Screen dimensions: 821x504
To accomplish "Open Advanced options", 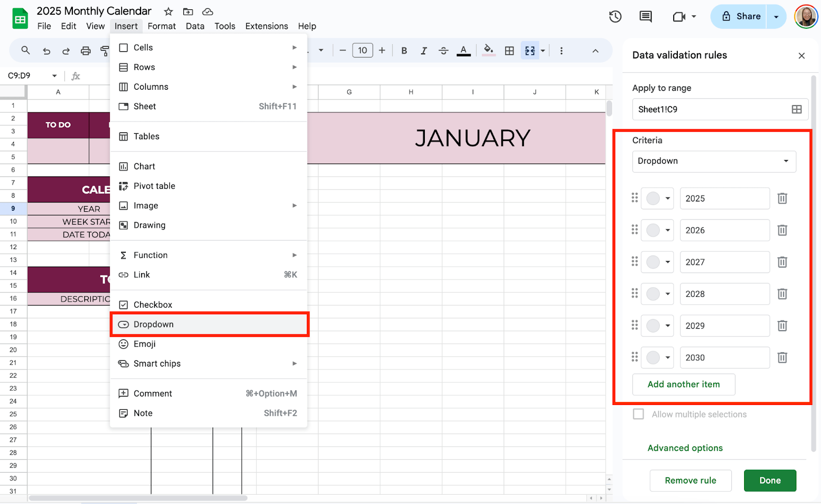I will 685,448.
